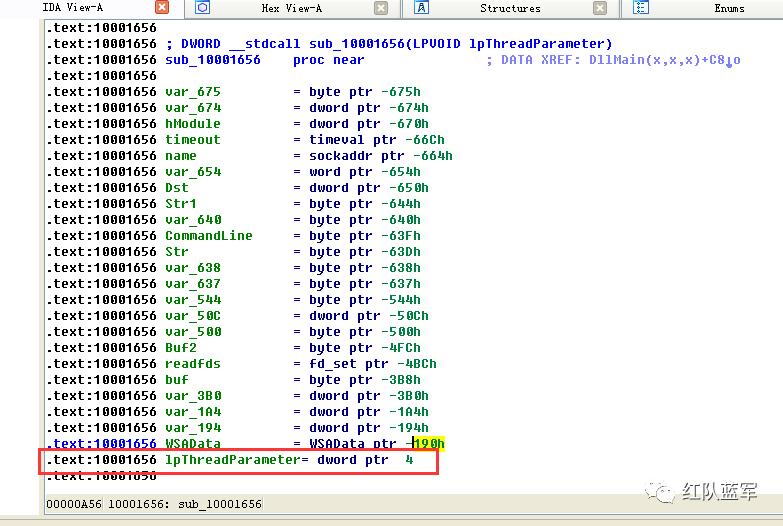This screenshot has height=526, width=783.
Task: Select the var_638 variable
Action: pyautogui.click(x=193, y=268)
